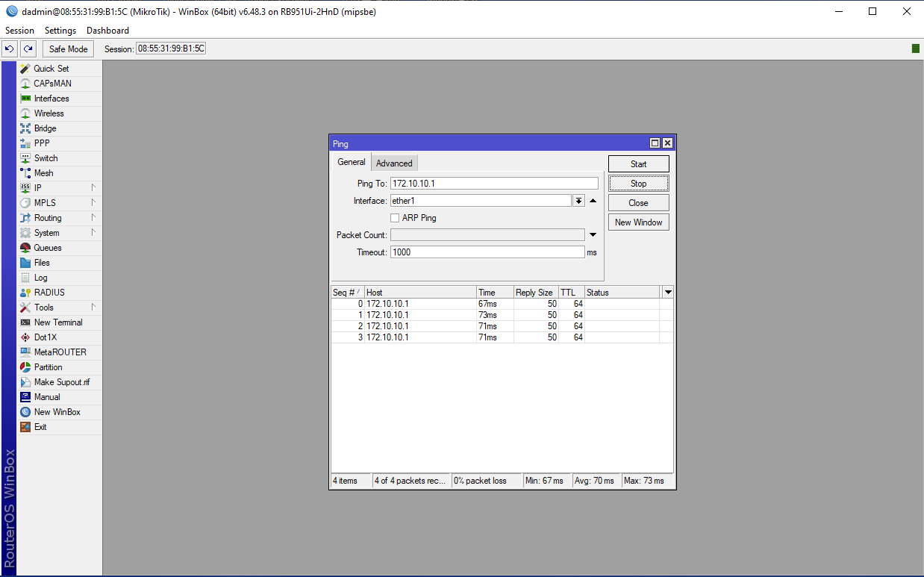The width and height of the screenshot is (924, 577).
Task: Open the PPP menu icon
Action: pyautogui.click(x=25, y=143)
